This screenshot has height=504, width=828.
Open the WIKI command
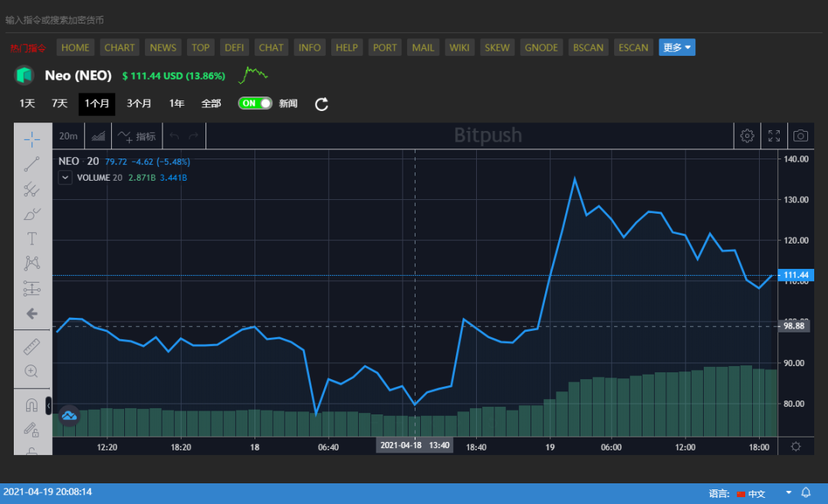click(x=459, y=47)
